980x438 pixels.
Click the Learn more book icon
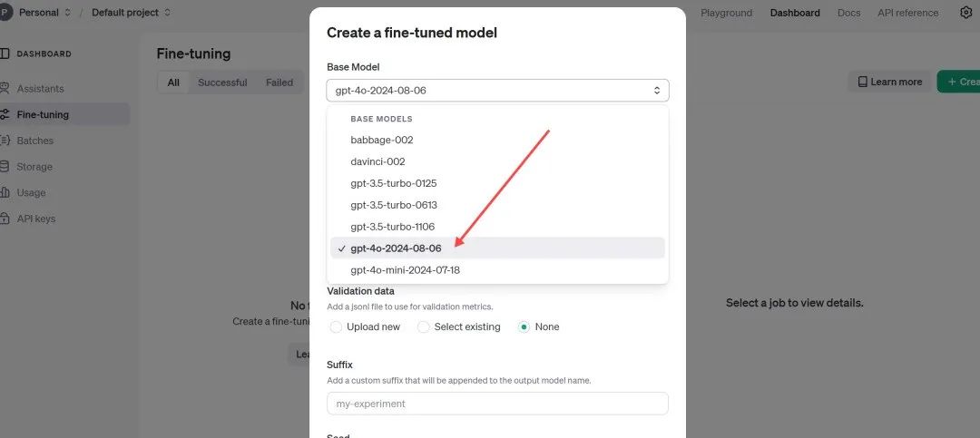click(863, 82)
